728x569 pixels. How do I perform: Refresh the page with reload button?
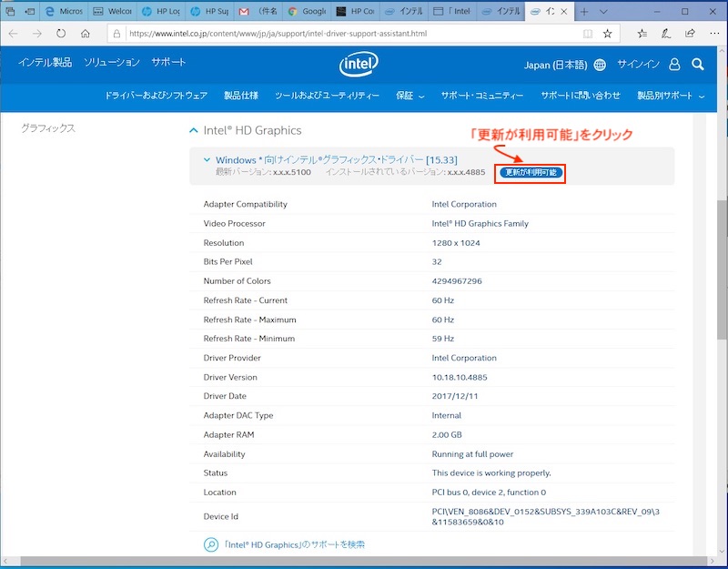coord(61,33)
